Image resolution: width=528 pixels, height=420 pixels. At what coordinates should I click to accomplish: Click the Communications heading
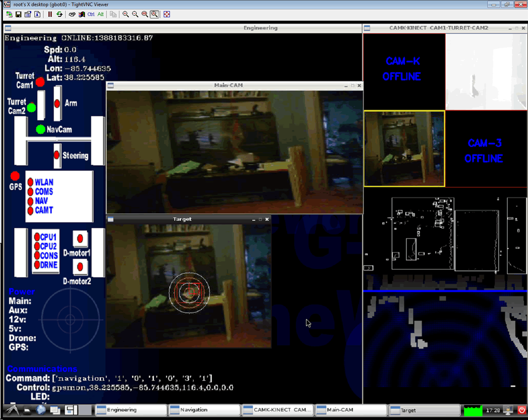coord(42,369)
